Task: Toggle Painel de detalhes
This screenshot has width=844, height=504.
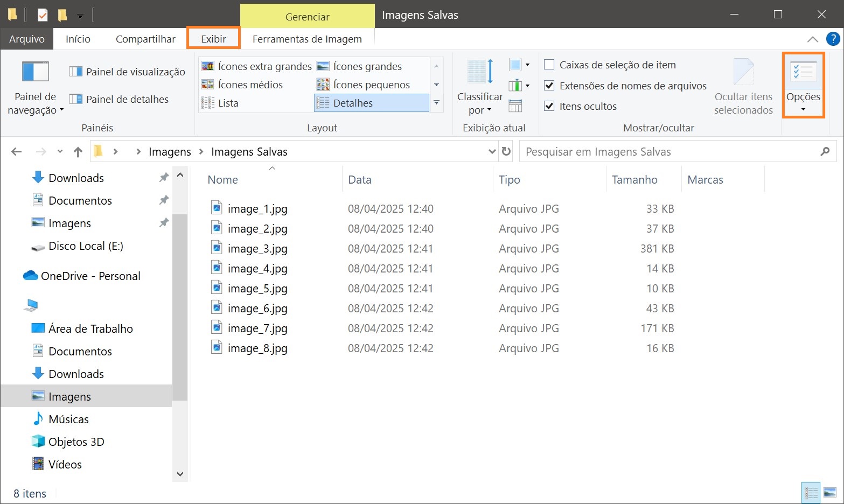Action: (x=119, y=99)
